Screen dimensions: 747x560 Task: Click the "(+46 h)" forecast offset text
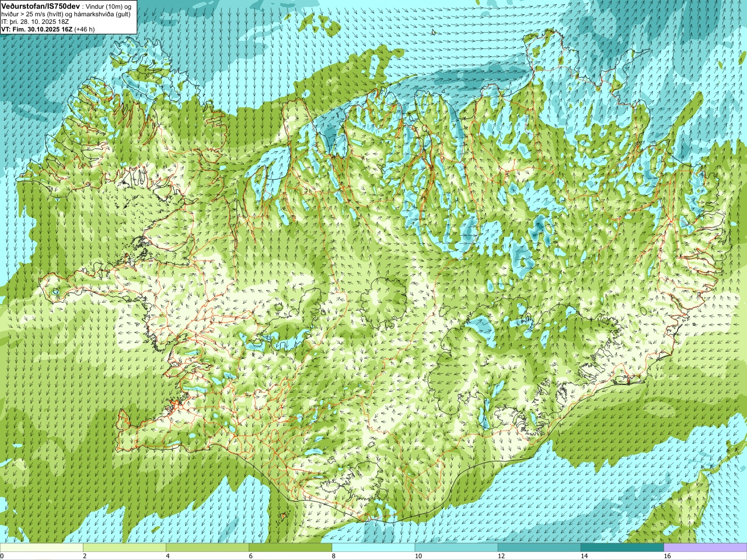[85, 29]
